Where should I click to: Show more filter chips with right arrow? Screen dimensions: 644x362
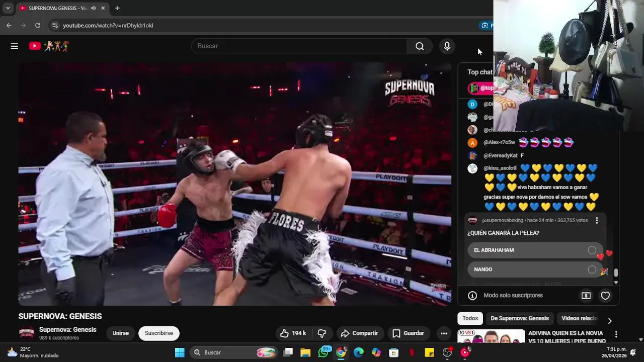609,321
